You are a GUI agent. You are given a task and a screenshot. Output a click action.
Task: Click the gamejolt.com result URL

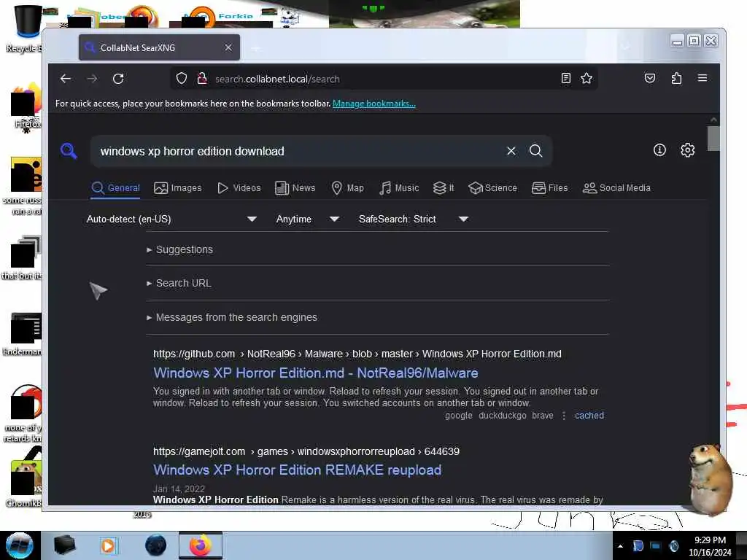[x=306, y=451]
